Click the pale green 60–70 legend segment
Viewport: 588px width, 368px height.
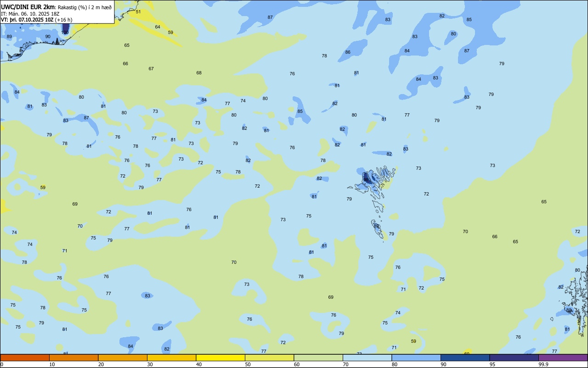pyautogui.click(x=318, y=357)
